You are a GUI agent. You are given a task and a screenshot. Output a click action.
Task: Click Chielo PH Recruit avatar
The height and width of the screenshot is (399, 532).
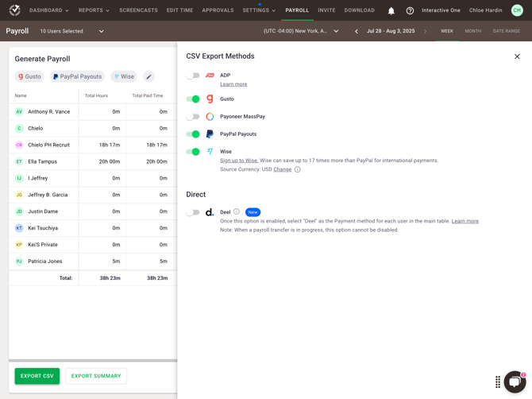(x=19, y=145)
